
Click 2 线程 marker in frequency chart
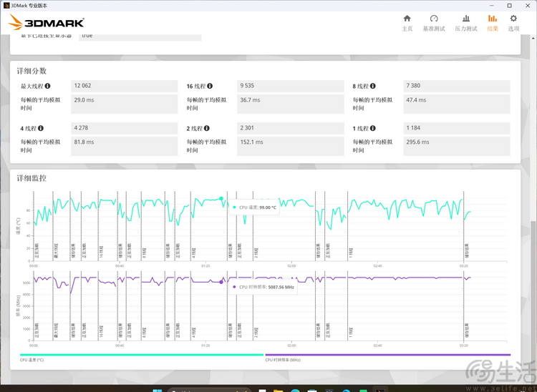[x=256, y=332]
